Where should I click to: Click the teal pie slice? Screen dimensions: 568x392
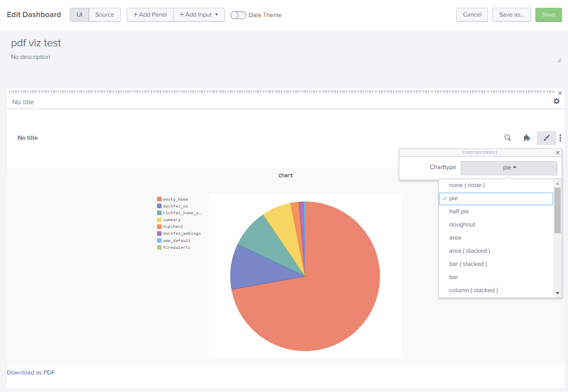pos(266,239)
